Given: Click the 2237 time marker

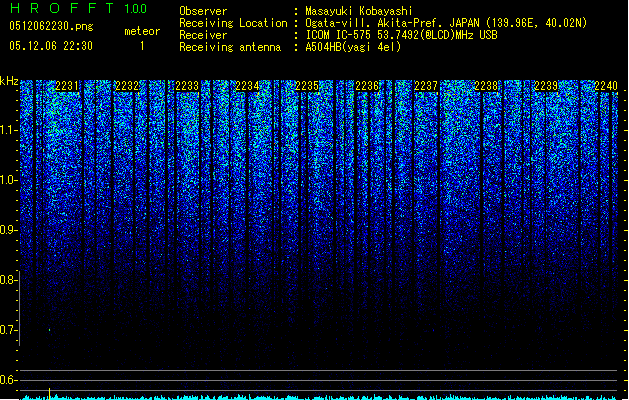Looking at the screenshot, I should pyautogui.click(x=426, y=86).
